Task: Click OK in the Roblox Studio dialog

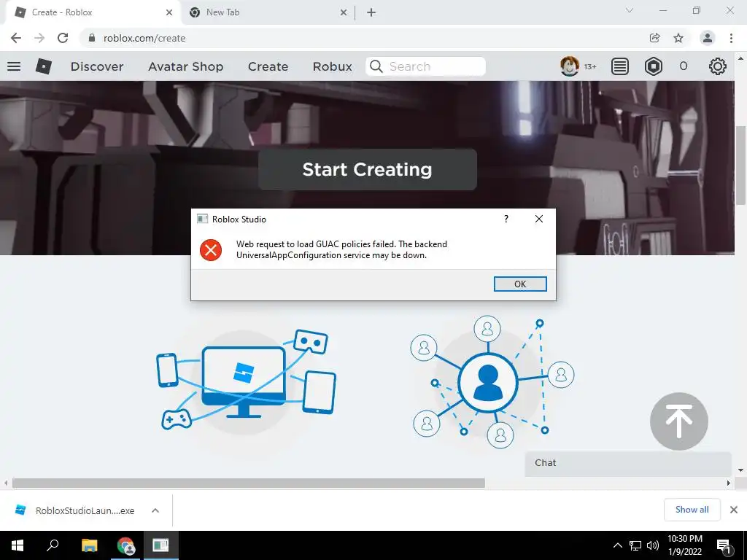Action: pos(520,284)
